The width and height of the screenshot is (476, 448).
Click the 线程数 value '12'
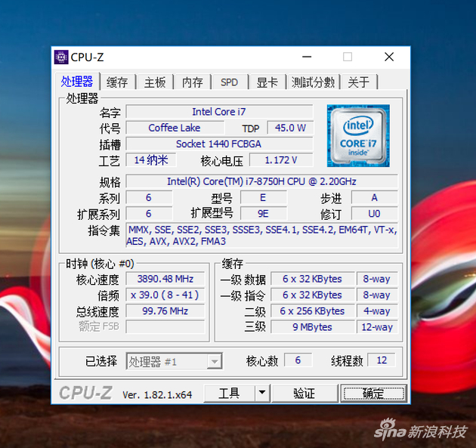pos(382,360)
